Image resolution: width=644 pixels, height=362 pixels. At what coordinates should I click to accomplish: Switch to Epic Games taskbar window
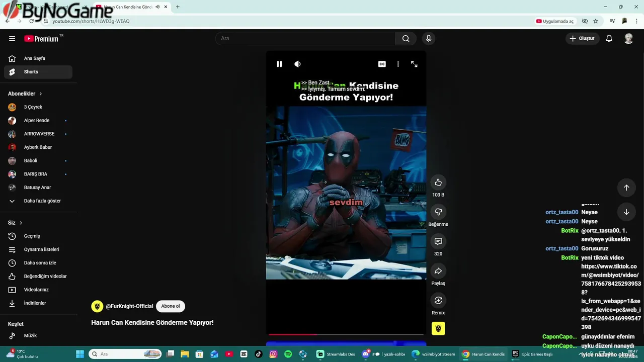pyautogui.click(x=532, y=354)
